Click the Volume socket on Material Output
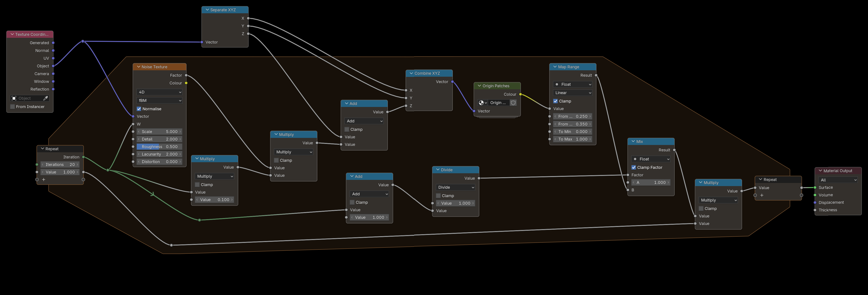This screenshot has height=295, width=868. coord(815,195)
